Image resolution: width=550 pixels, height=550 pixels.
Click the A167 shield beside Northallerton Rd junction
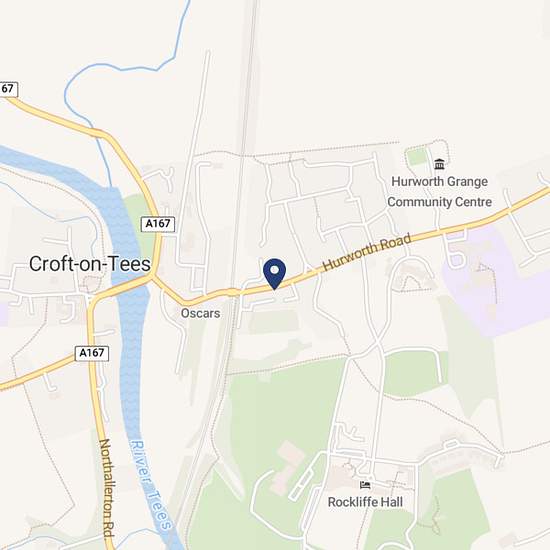tap(92, 353)
